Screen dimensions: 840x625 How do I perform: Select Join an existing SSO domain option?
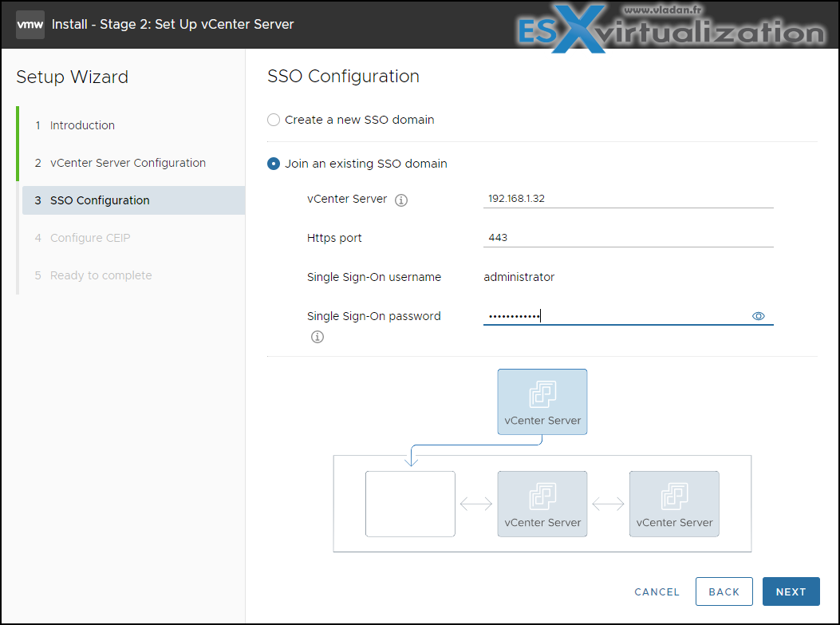click(x=274, y=164)
